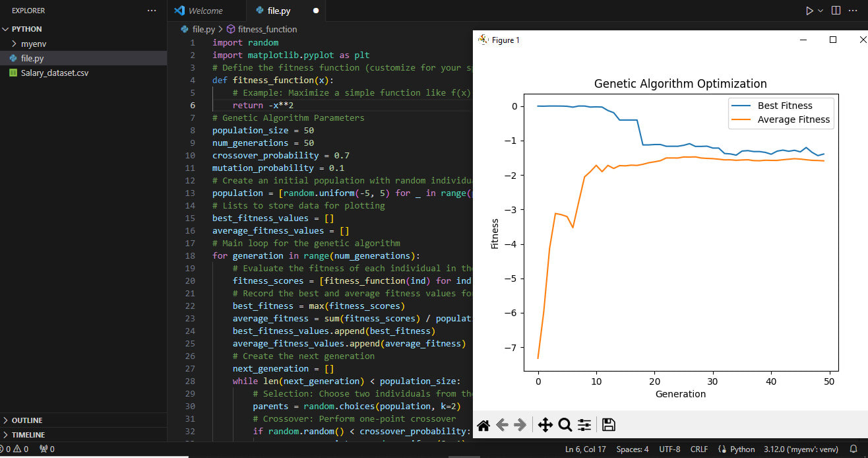868x458 pixels.
Task: Split the editor with the layout icon
Action: (x=836, y=11)
